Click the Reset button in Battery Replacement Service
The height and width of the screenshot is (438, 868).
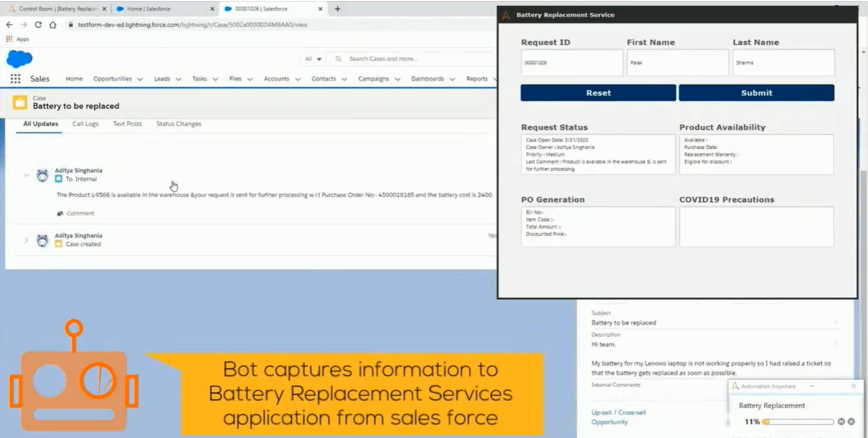click(598, 93)
